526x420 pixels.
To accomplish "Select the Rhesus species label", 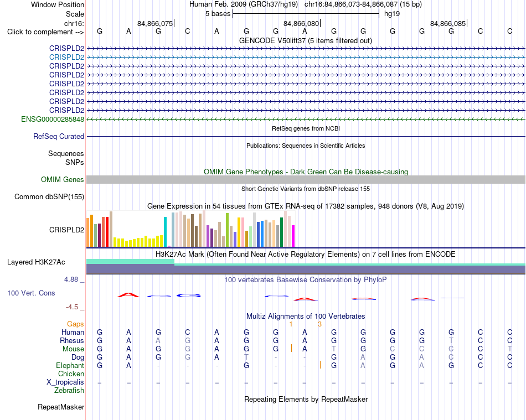I will tap(72, 340).
